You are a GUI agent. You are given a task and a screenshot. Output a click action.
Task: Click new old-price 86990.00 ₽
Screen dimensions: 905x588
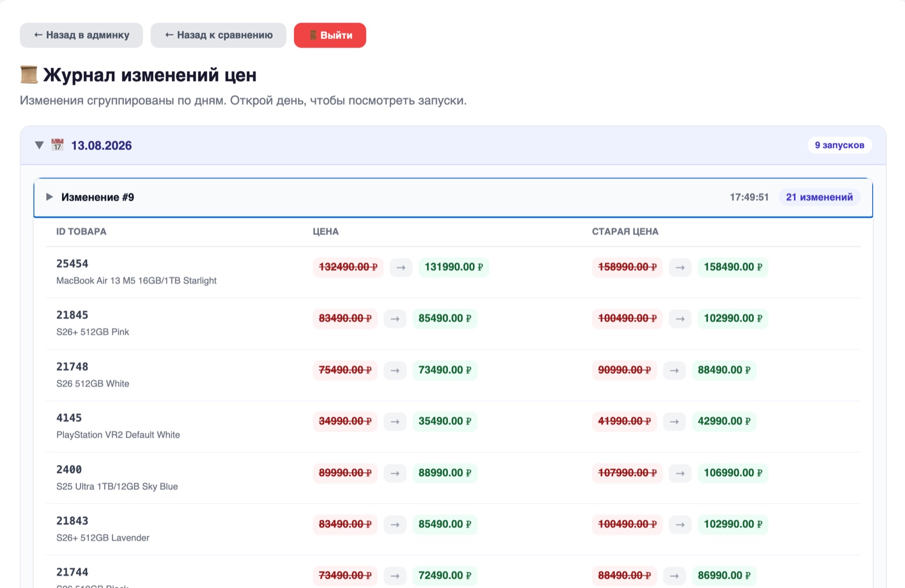(x=724, y=576)
